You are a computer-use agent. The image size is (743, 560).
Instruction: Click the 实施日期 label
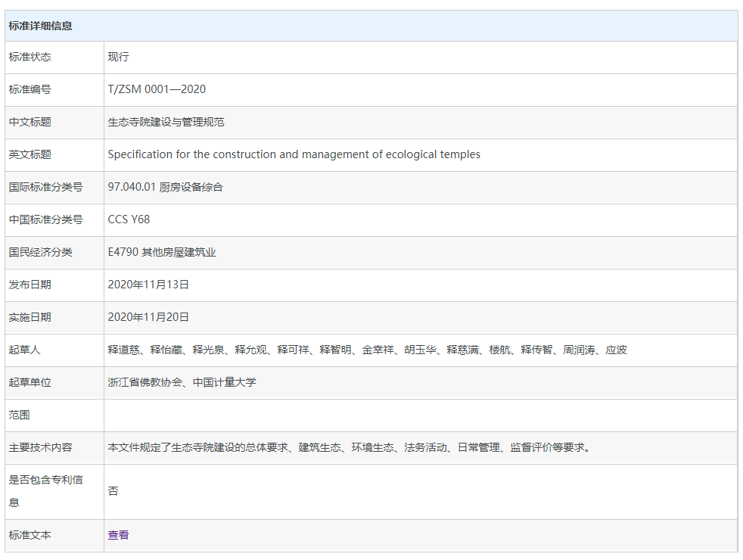30,317
